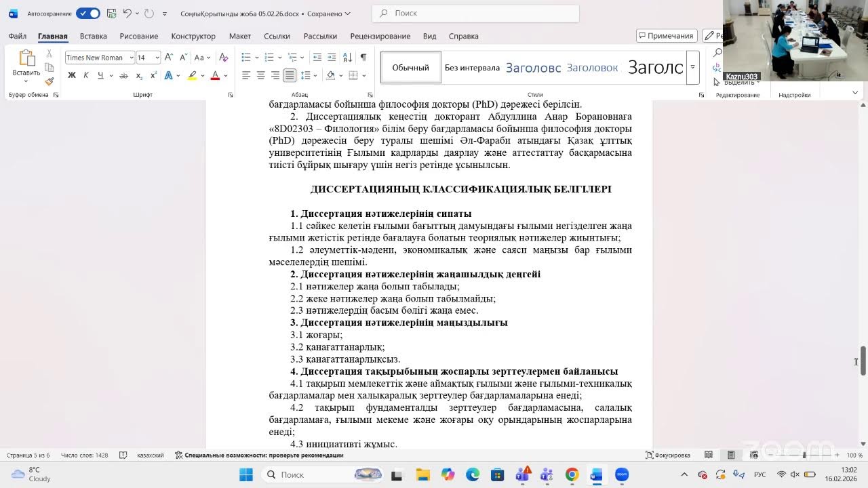The width and height of the screenshot is (868, 488).
Task: Click the Cut scissors icon
Action: coord(50,53)
